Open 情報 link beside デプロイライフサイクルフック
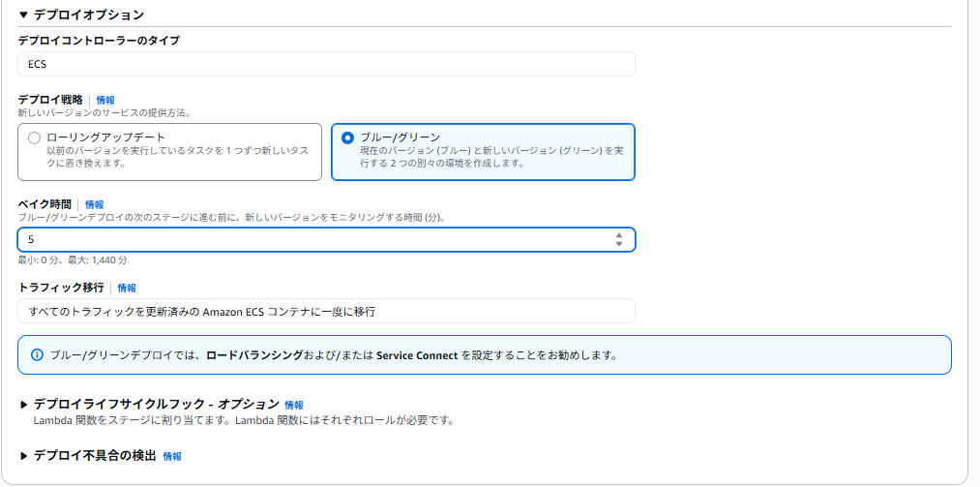The width and height of the screenshot is (980, 487). [x=294, y=405]
